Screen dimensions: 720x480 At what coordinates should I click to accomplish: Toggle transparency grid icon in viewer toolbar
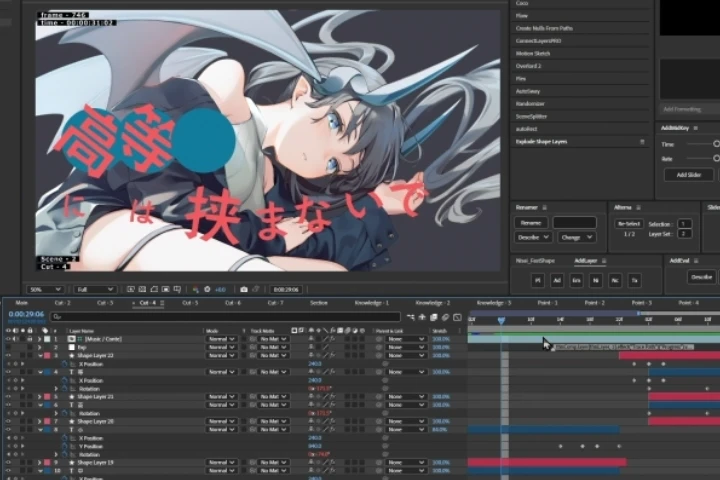[x=142, y=289]
